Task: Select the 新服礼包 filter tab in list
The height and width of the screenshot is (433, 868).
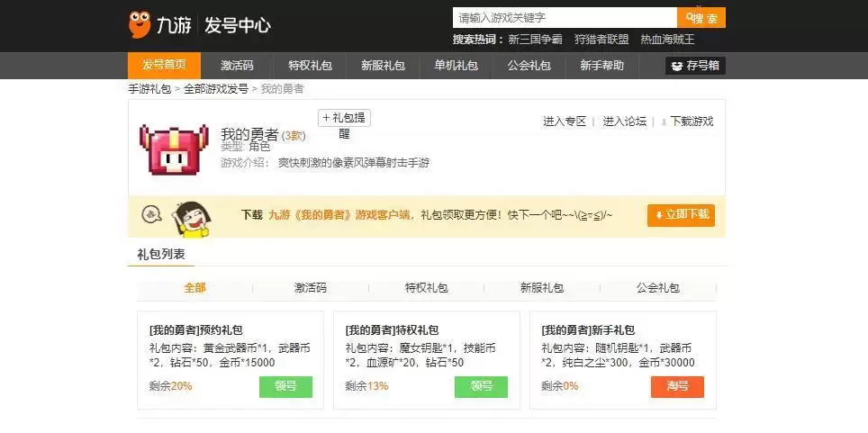Action: click(542, 288)
